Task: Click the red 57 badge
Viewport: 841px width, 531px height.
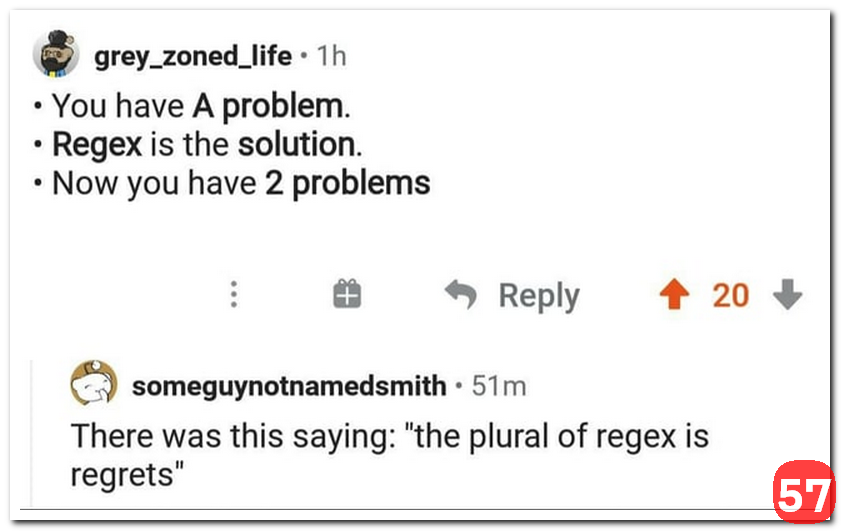Action: 803,492
